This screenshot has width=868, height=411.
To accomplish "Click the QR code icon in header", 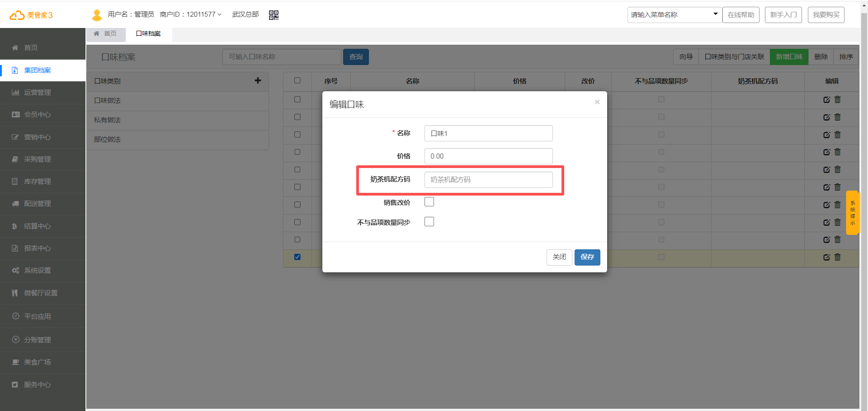I will click(x=274, y=15).
